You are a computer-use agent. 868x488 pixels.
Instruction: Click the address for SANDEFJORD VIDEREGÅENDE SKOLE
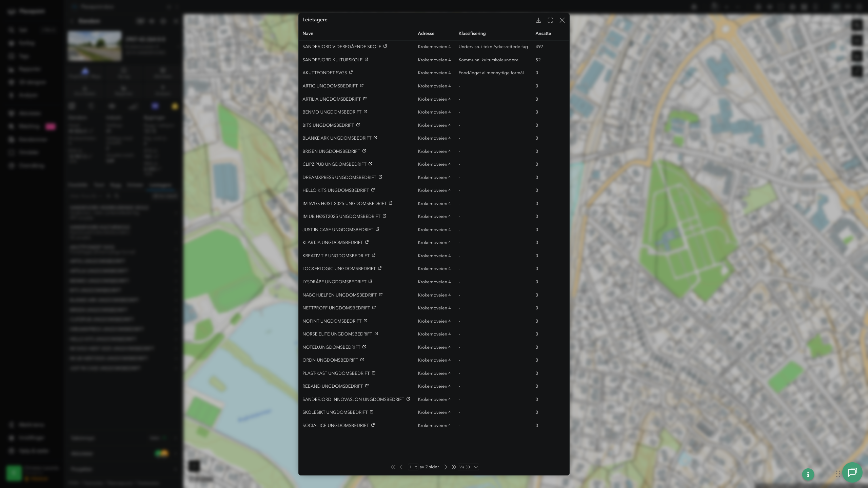click(x=434, y=47)
